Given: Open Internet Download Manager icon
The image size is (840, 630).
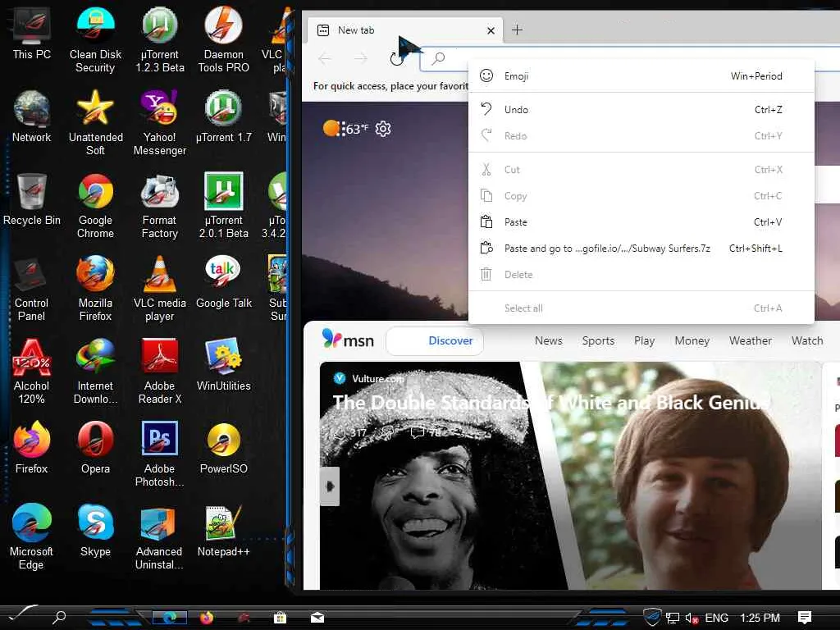Looking at the screenshot, I should tap(95, 371).
